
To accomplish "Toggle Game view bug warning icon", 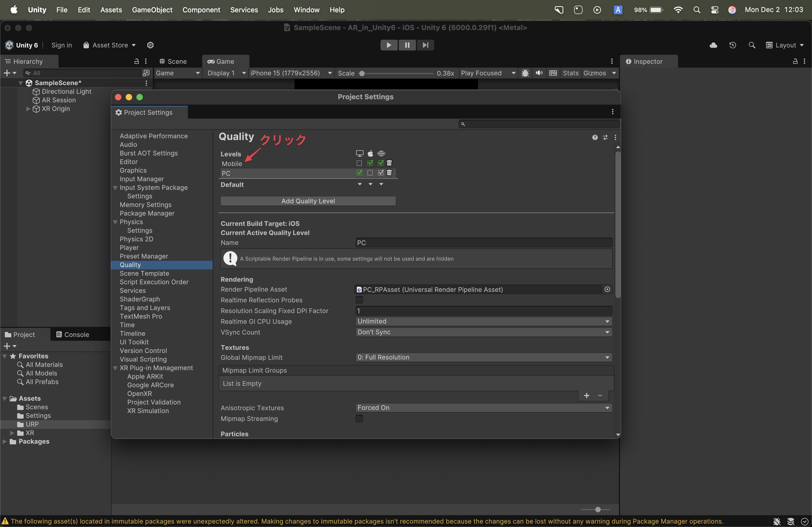I will coord(525,73).
